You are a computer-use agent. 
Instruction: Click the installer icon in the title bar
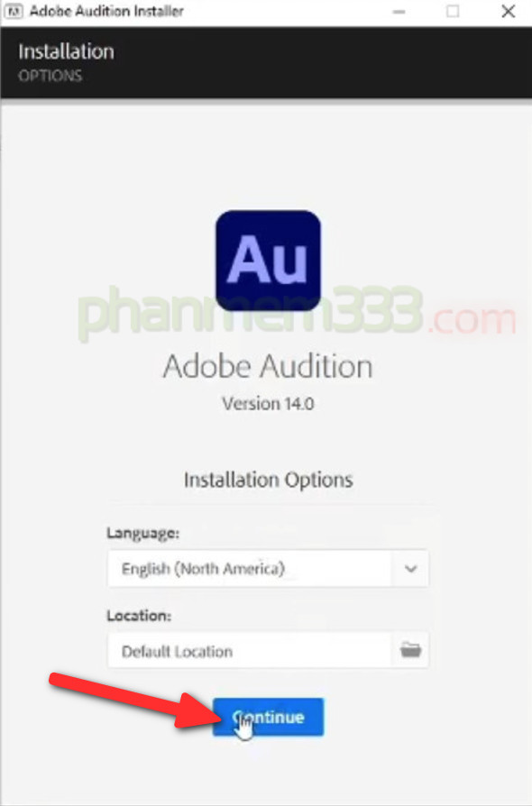click(14, 11)
